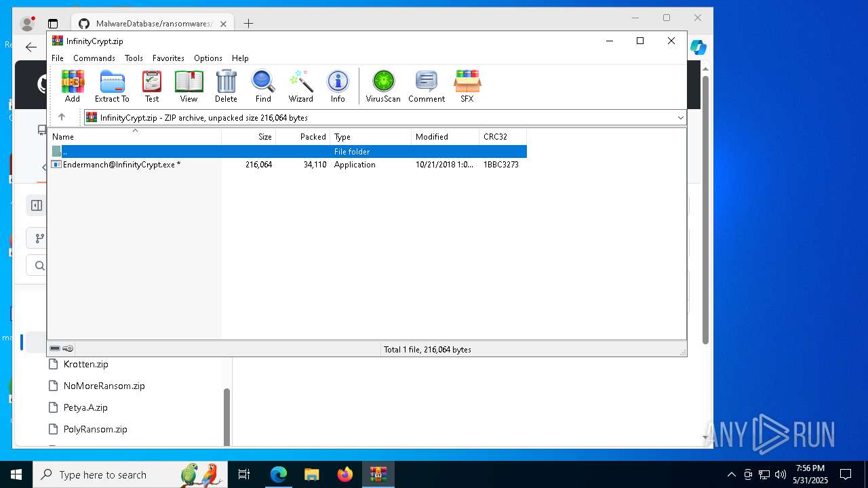Click the disk icon in the status bar
This screenshot has width=868, height=488.
[55, 349]
